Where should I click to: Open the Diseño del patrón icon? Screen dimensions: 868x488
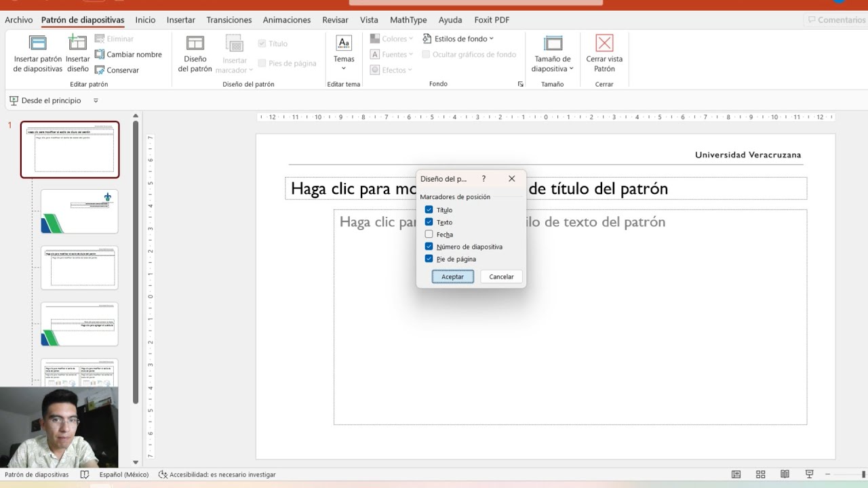[195, 54]
